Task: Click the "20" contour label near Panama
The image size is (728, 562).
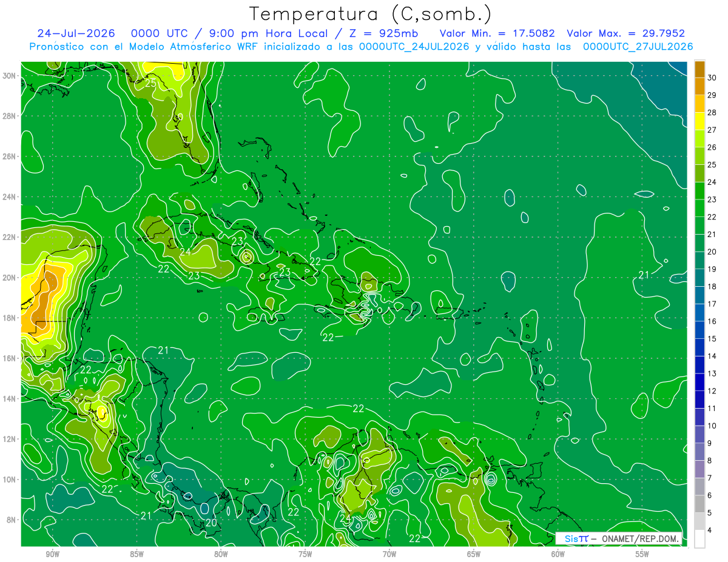Action: (211, 522)
